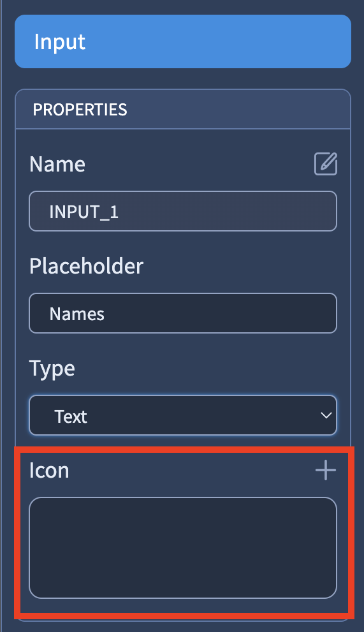Open the Type combo box showing Text
364x632 pixels.
[183, 415]
